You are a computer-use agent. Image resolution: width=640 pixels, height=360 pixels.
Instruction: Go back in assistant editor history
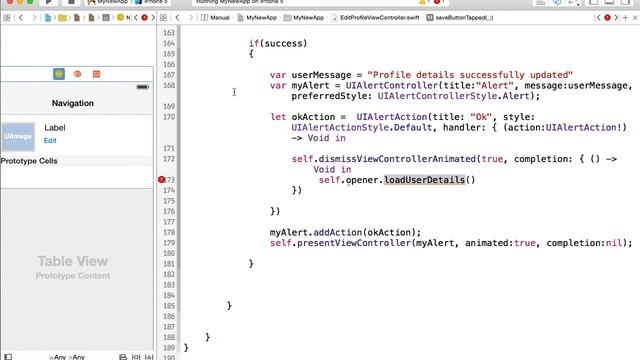coord(177,18)
